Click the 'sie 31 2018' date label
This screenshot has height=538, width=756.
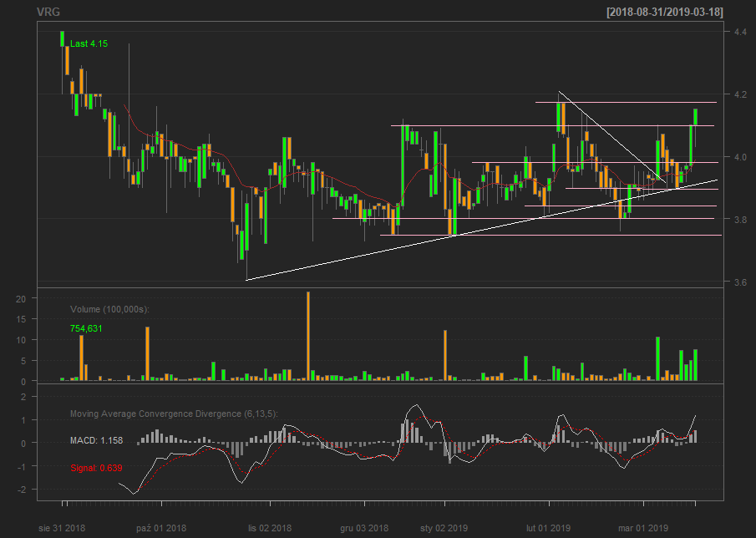coord(62,528)
